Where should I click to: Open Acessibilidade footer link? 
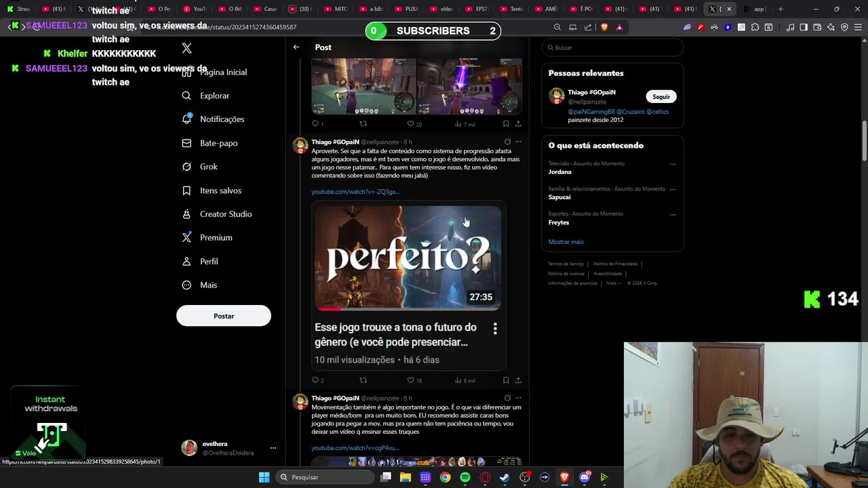click(x=608, y=274)
